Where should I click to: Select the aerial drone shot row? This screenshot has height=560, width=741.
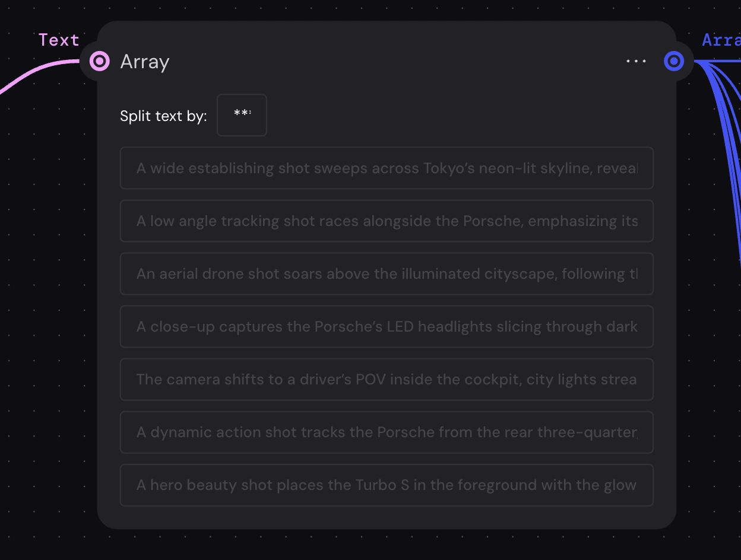(x=387, y=274)
